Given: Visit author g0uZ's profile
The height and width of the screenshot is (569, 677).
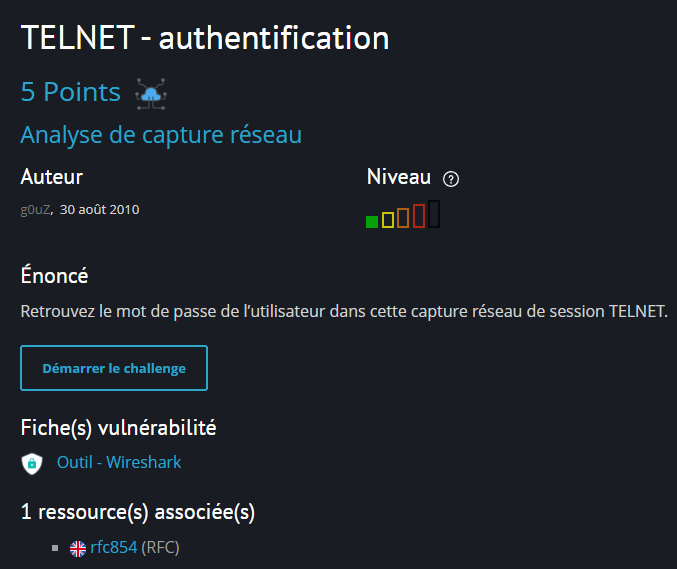Looking at the screenshot, I should tap(36, 210).
